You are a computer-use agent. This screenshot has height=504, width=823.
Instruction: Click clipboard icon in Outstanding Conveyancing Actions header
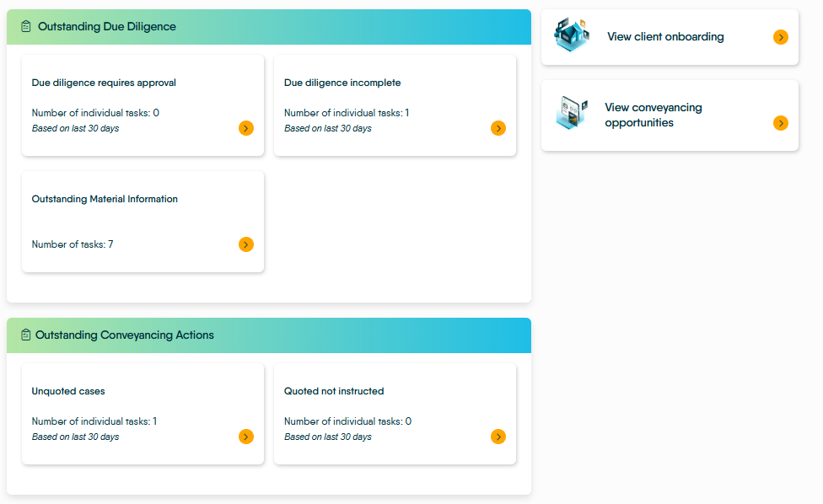[25, 335]
